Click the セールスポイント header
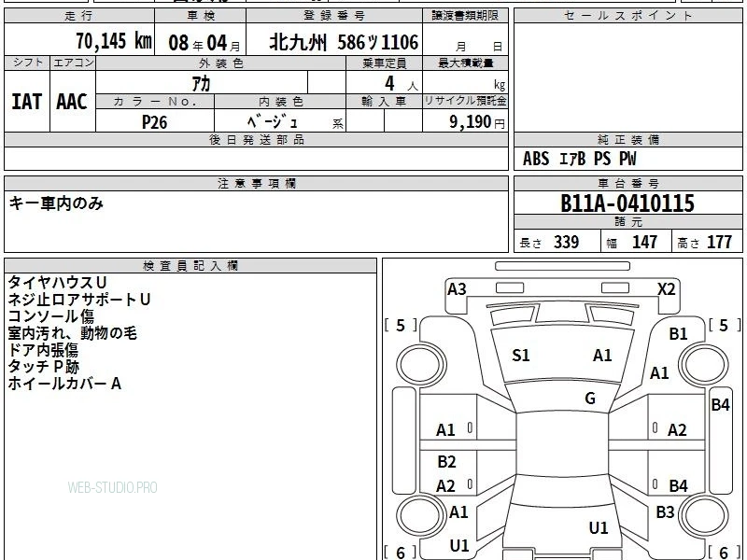747x560 pixels. pos(627,16)
